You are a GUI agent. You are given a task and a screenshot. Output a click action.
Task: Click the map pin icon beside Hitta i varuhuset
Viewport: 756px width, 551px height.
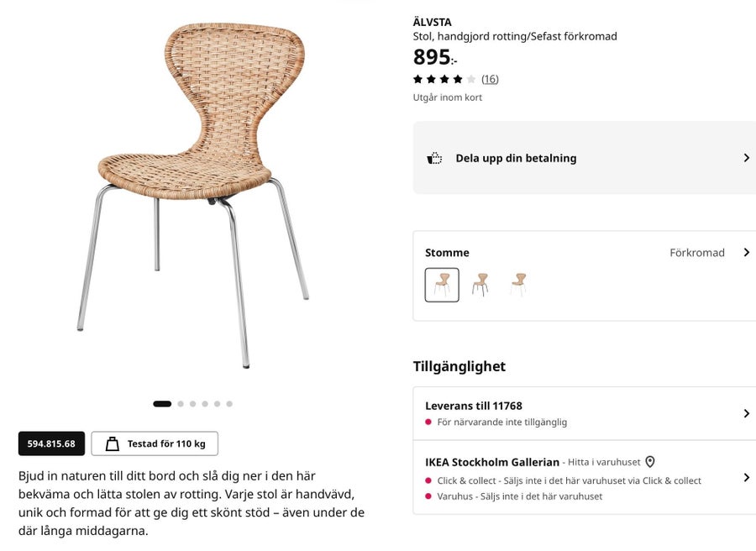(650, 462)
